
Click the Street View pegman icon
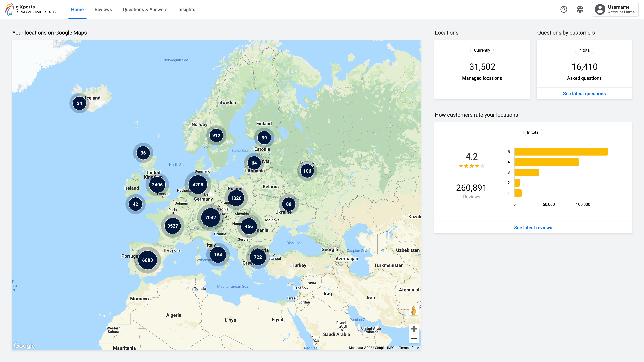(414, 311)
